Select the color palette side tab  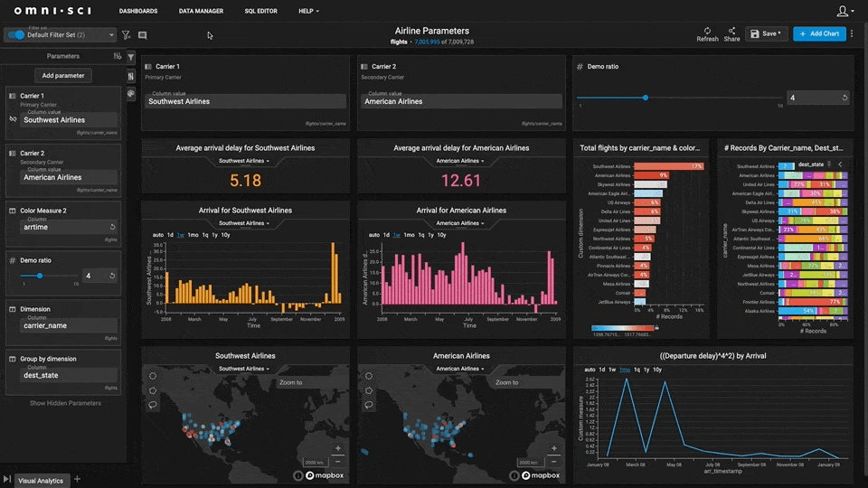click(130, 94)
